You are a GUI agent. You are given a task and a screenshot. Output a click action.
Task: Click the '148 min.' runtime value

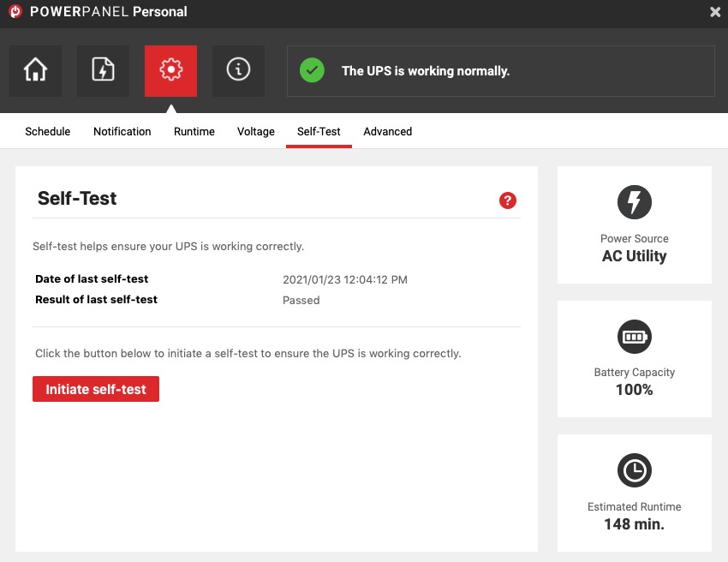tap(634, 524)
